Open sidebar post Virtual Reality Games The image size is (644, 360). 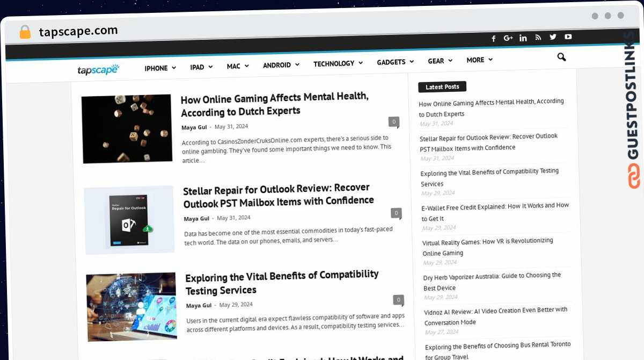[x=487, y=247]
